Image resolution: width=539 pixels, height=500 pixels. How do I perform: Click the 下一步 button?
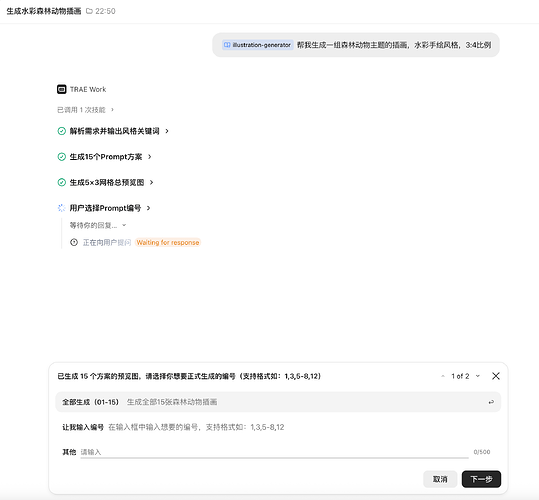point(481,479)
